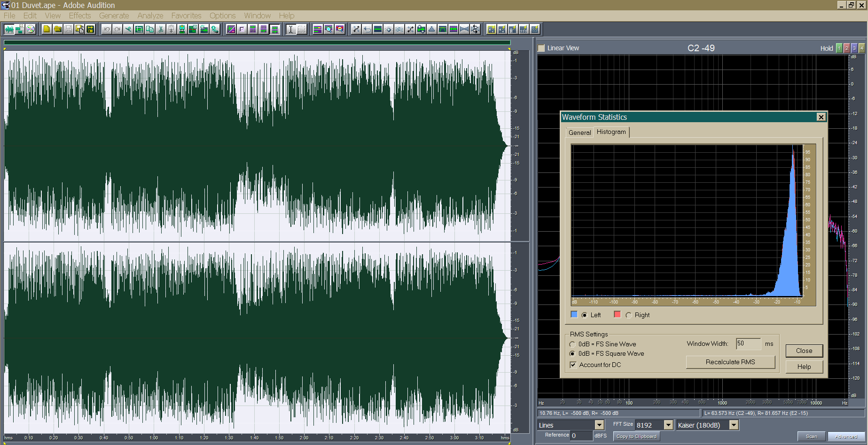
Task: Open the Kaiser (180dB) window dropdown
Action: (x=734, y=425)
